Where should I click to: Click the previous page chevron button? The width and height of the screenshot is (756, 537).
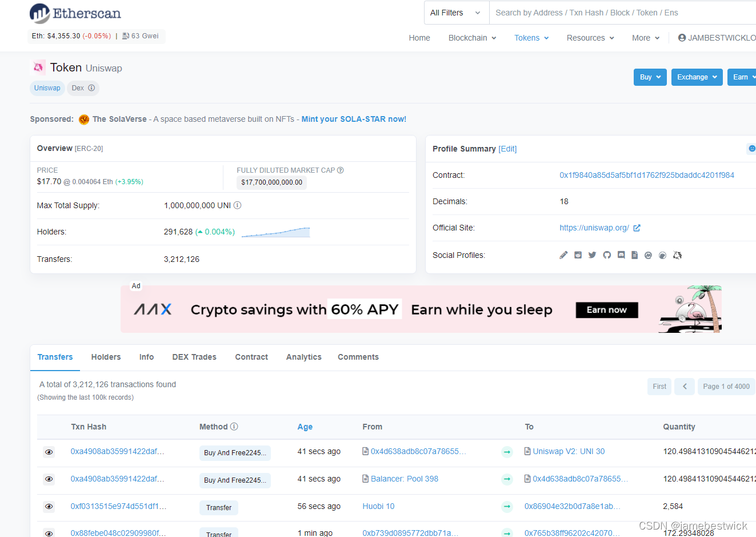685,387
